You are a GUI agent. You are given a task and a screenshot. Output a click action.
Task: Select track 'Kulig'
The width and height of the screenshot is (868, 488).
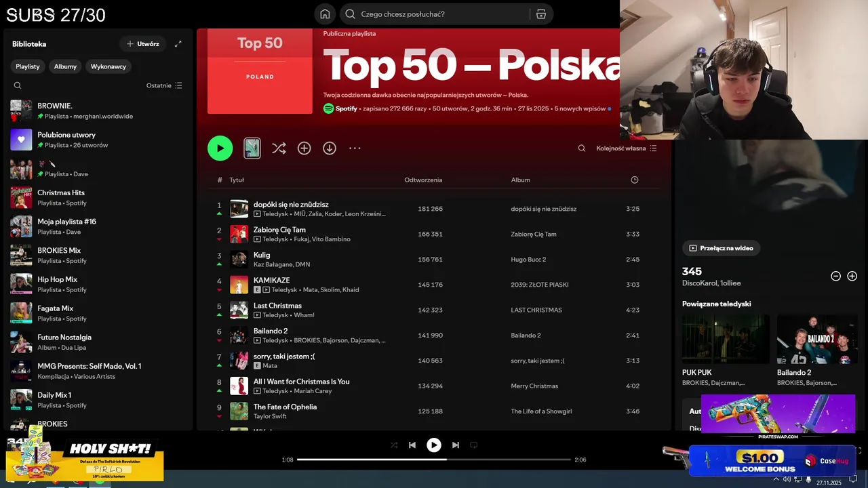[x=262, y=255]
